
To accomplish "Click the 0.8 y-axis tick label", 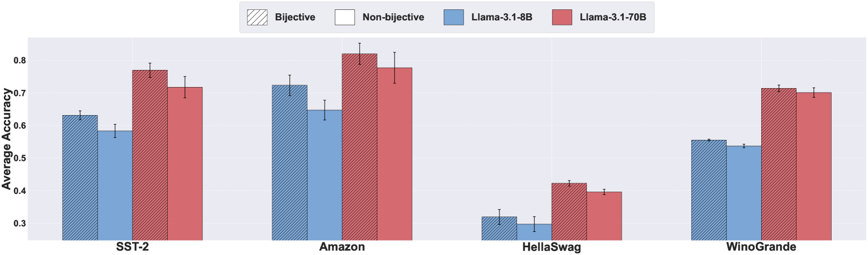I will tap(20, 61).
